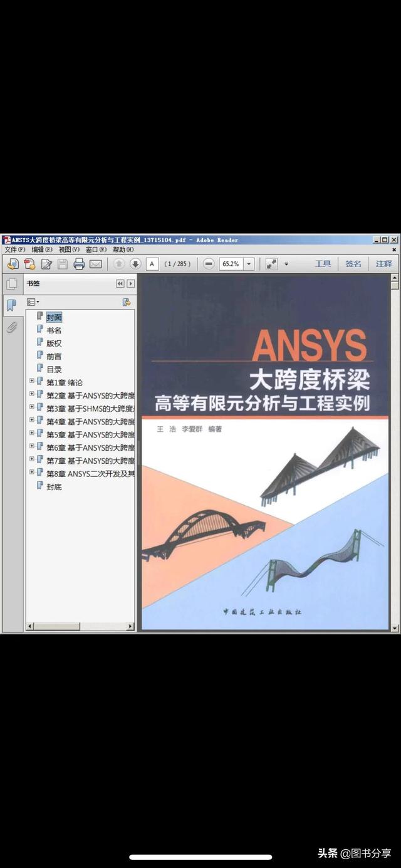Select the 前言 bookmark
Viewport: 401px width, 868px height.
click(54, 357)
